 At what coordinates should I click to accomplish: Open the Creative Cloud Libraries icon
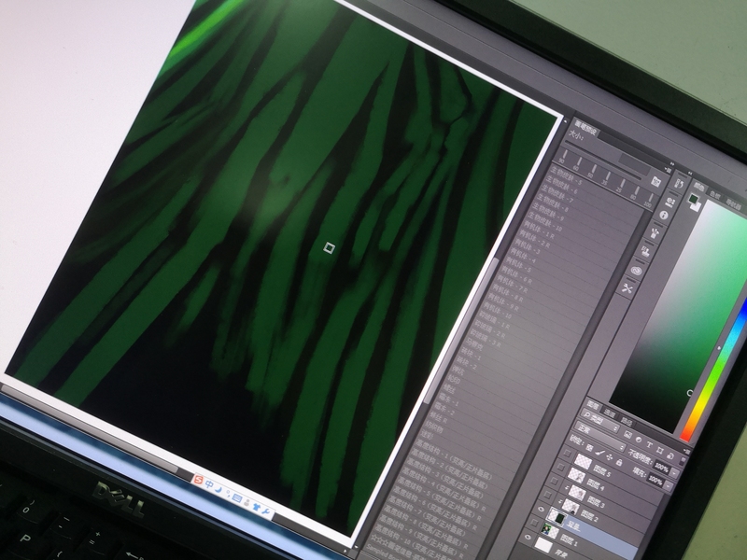click(636, 271)
